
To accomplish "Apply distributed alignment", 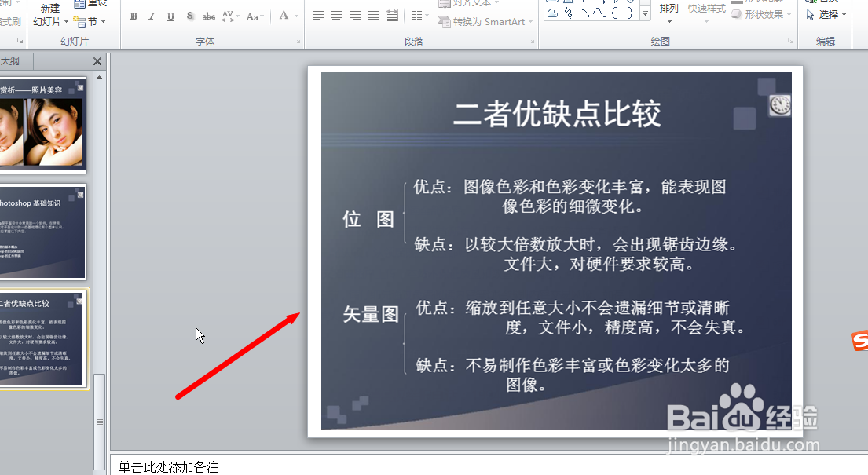I will (x=392, y=16).
